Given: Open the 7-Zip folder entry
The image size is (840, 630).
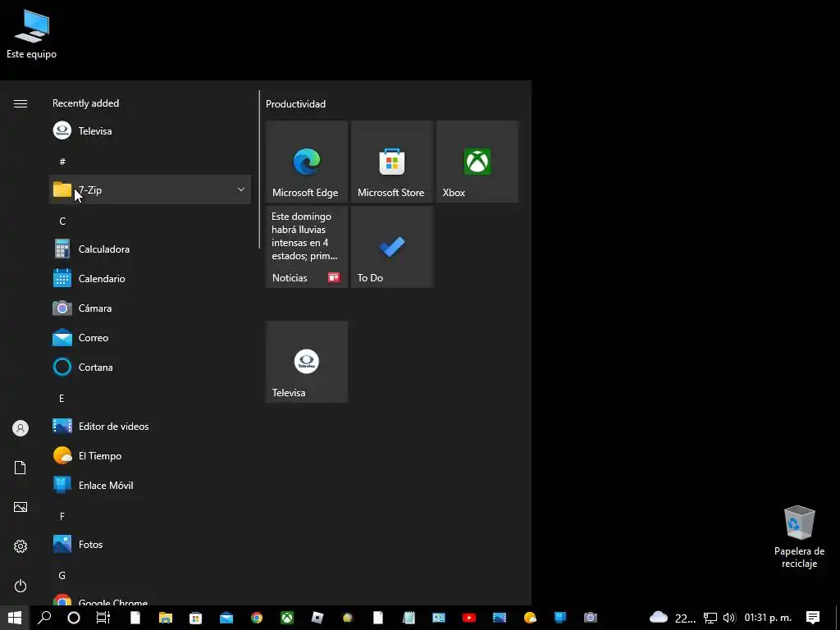Looking at the screenshot, I should (x=150, y=189).
